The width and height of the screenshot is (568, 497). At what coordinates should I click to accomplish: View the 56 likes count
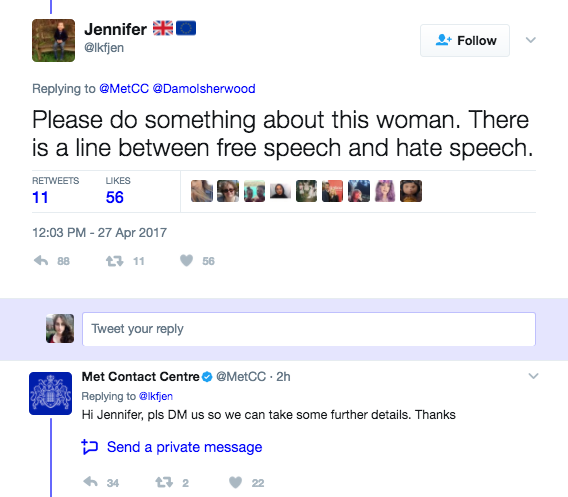click(x=114, y=197)
